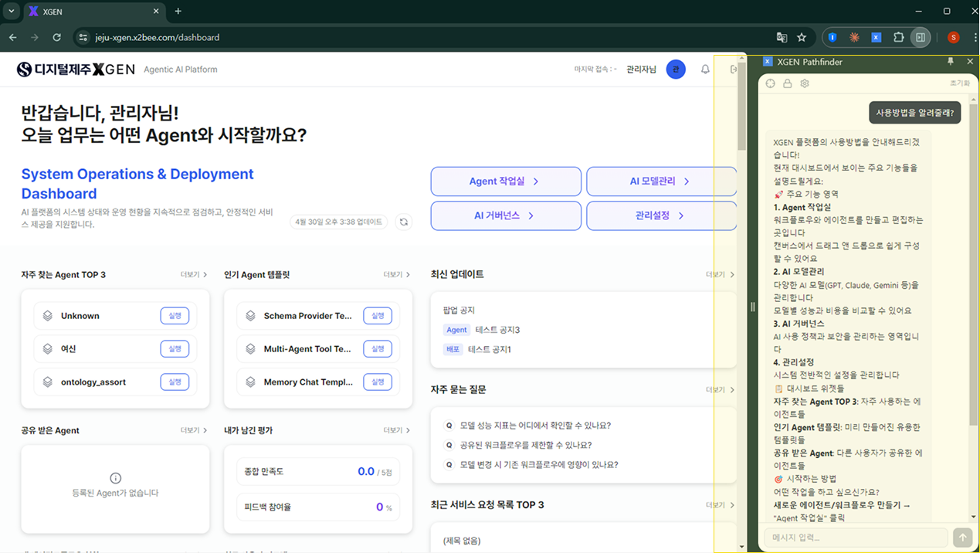Open FAQ 모델 성능 지표는 어디에서 확인할 수 있나요?
Image resolution: width=980 pixels, height=553 pixels.
point(535,426)
